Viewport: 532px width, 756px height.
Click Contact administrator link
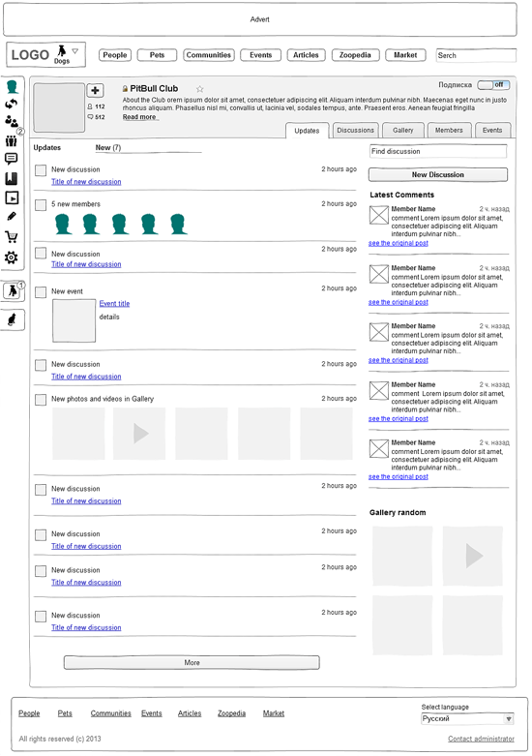point(481,739)
